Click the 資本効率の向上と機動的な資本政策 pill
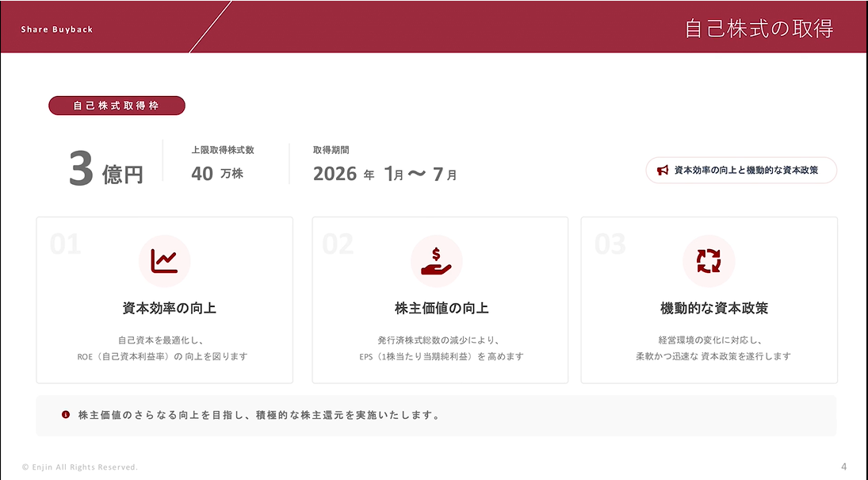 [x=741, y=170]
